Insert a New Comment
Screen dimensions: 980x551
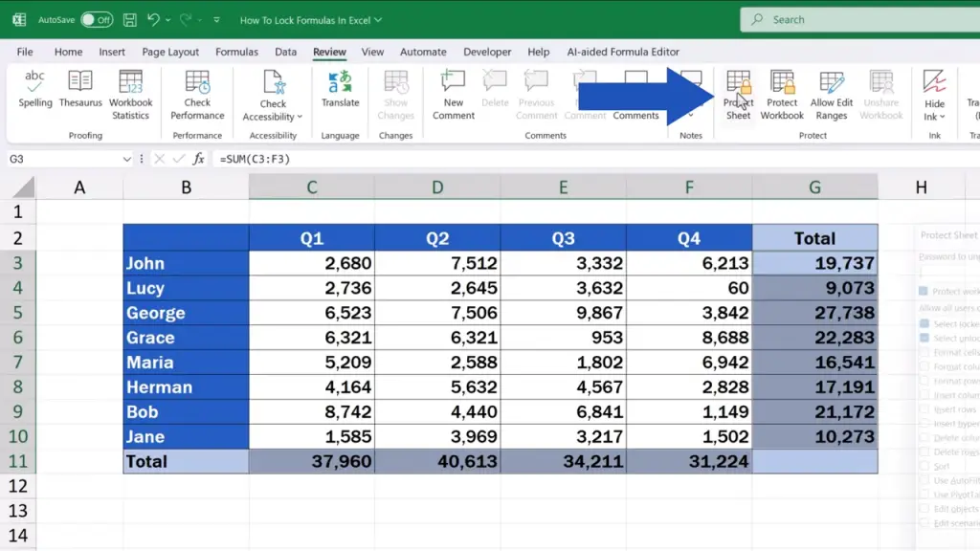(453, 95)
